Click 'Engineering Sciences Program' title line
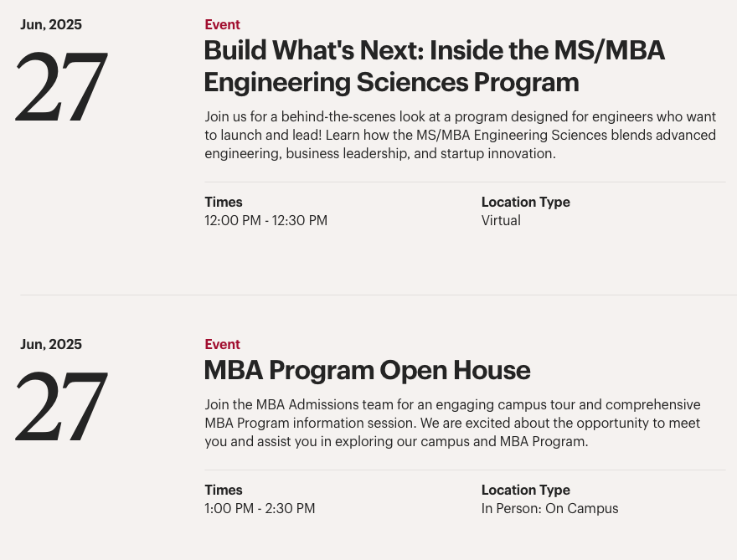Viewport: 737px width, 560px height. pyautogui.click(x=392, y=82)
